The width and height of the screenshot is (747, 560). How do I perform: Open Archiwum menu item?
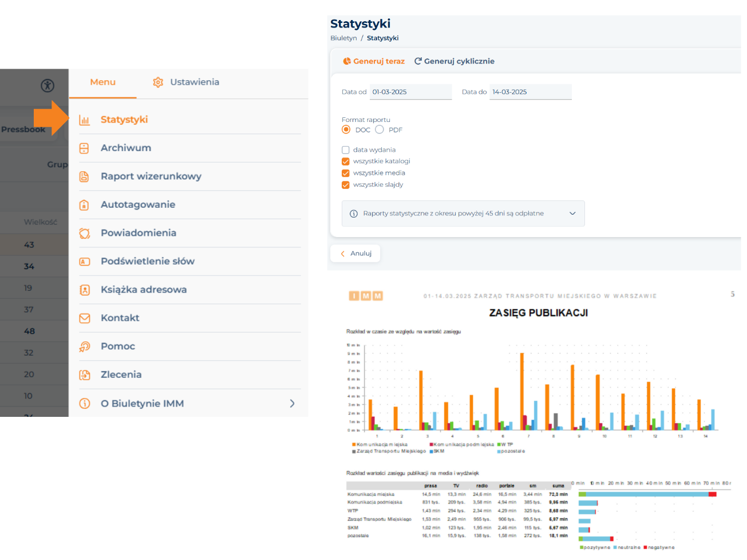click(189, 148)
